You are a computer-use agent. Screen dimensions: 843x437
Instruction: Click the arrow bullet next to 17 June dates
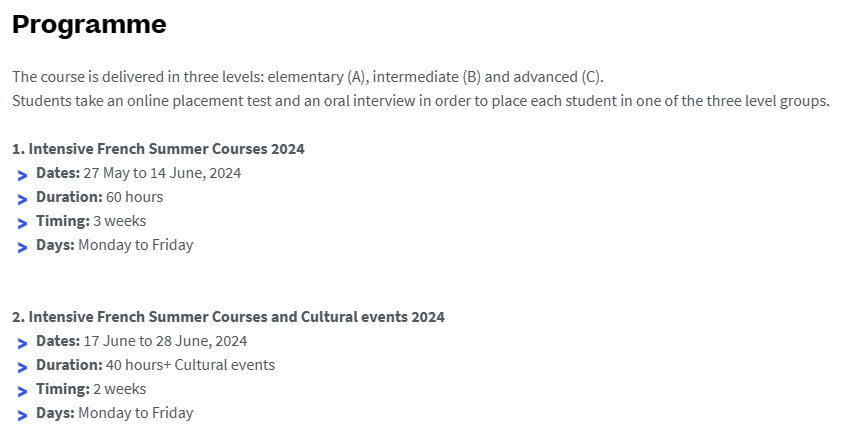pyautogui.click(x=22, y=343)
